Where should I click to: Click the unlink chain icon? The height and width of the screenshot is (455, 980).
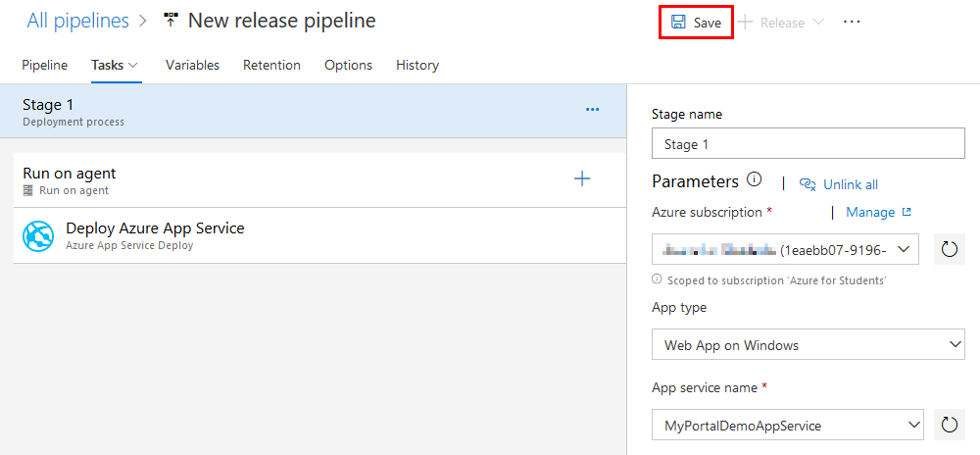808,183
